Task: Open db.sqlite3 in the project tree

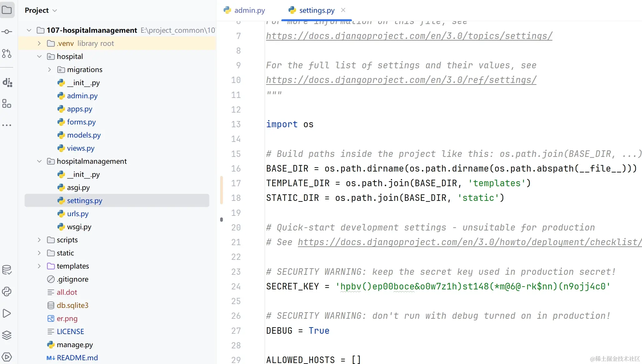Action: tap(72, 305)
